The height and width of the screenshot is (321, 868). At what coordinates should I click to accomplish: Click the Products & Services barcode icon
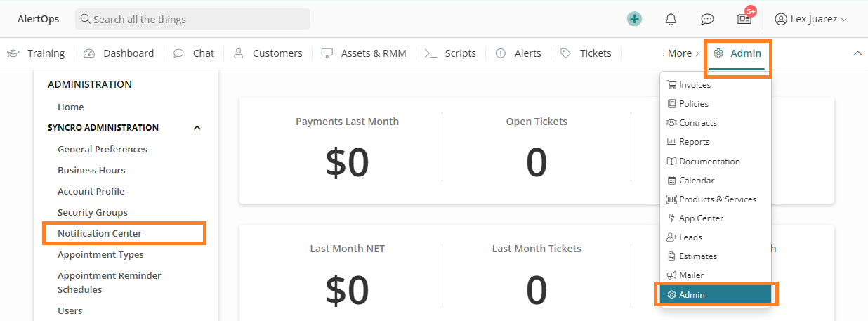pyautogui.click(x=672, y=199)
